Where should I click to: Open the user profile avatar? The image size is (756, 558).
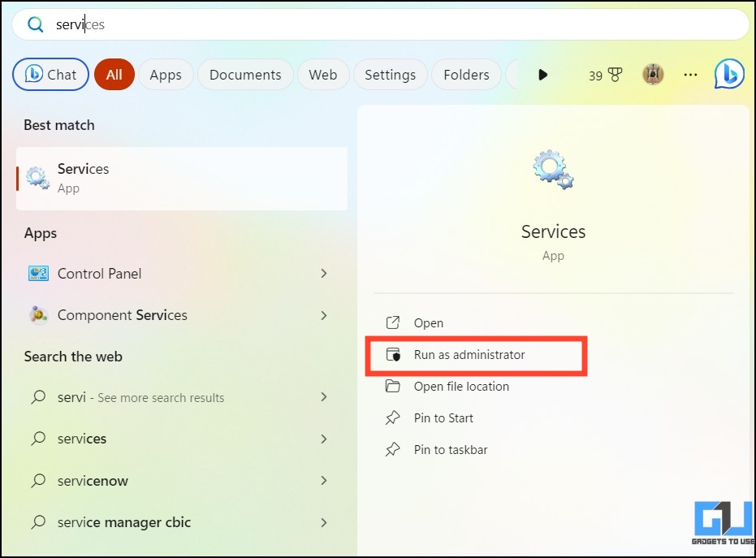tap(653, 75)
